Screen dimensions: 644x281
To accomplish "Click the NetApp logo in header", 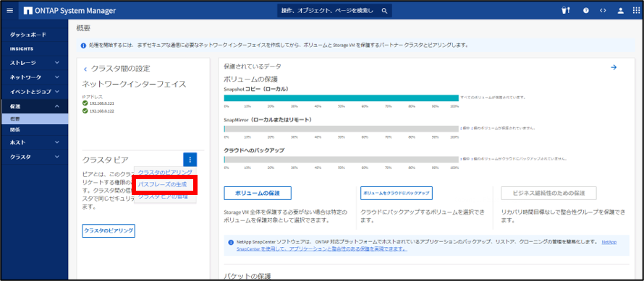I will [x=28, y=11].
